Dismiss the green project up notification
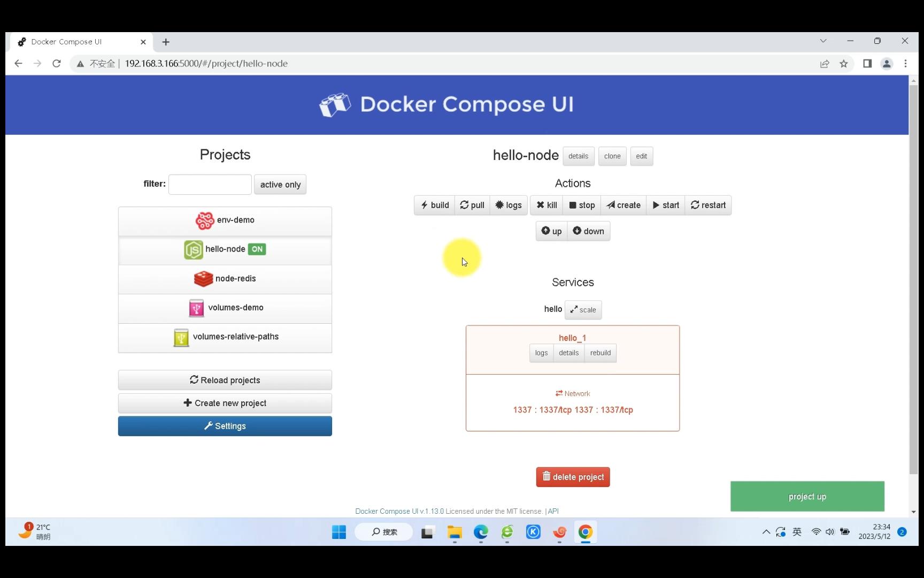 click(807, 497)
